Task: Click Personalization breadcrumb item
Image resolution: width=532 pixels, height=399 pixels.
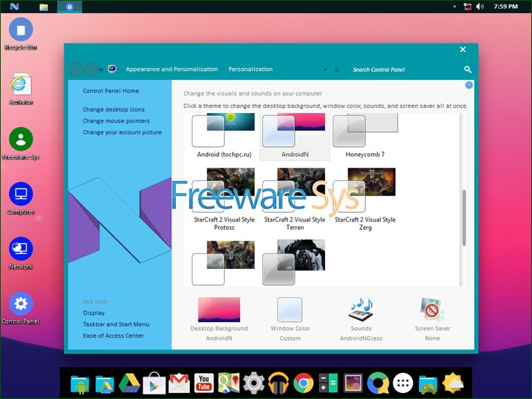Action: (250, 69)
